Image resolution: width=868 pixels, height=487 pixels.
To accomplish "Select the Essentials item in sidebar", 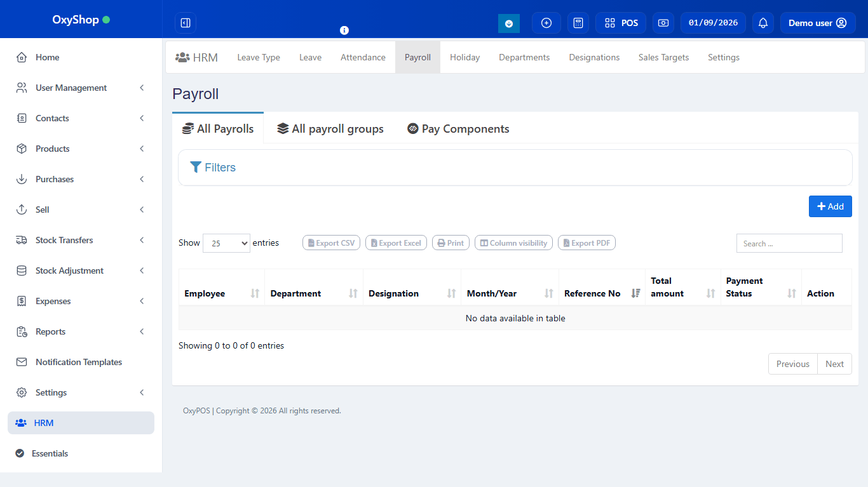I will pyautogui.click(x=50, y=453).
